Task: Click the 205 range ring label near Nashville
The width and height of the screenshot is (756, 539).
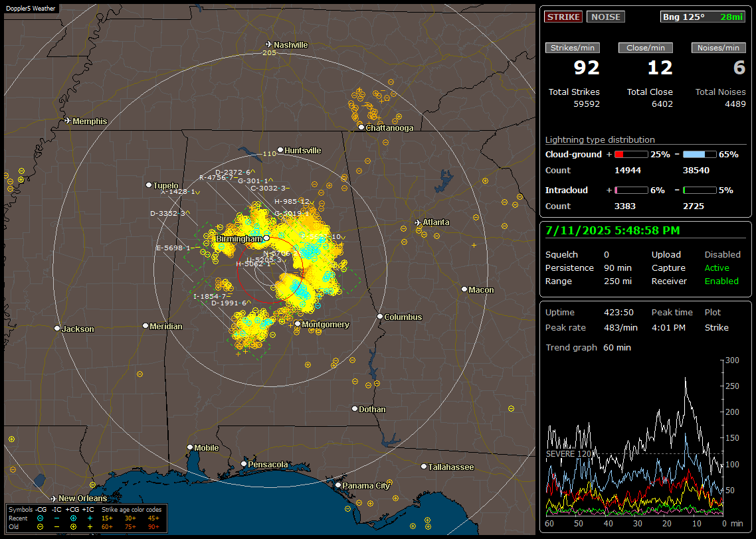Action: [x=269, y=52]
